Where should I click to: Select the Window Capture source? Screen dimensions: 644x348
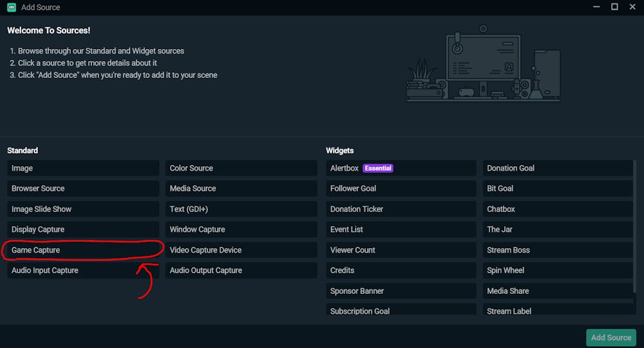241,229
